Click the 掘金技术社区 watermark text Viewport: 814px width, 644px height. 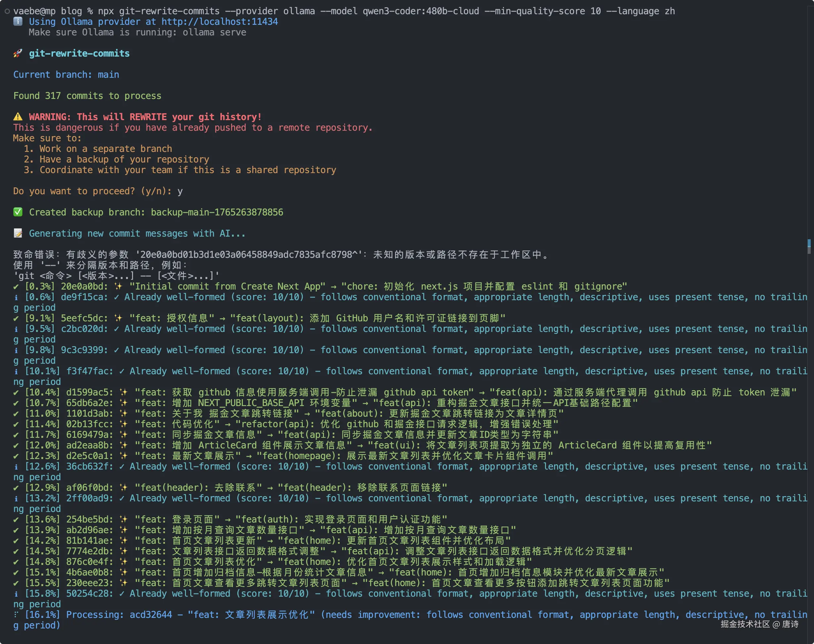tap(745, 624)
